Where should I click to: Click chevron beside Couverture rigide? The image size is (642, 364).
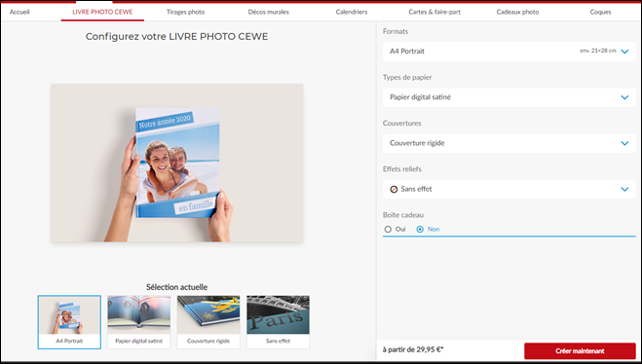[x=624, y=143]
